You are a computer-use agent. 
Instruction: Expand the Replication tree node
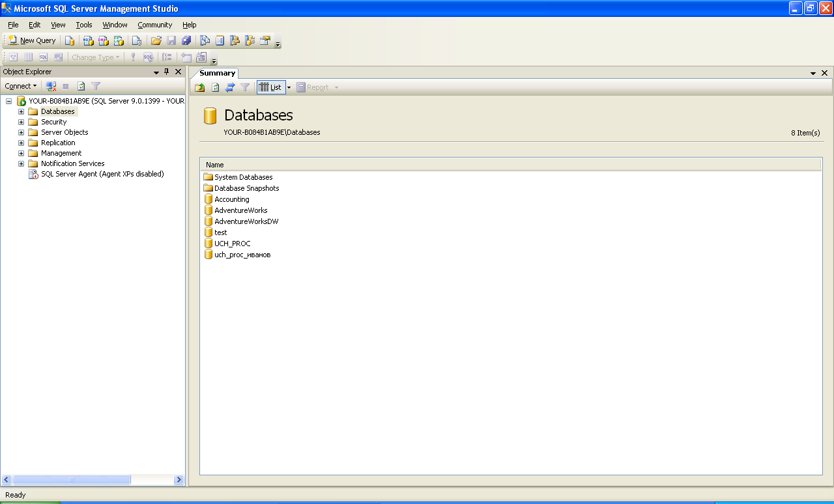pos(21,143)
